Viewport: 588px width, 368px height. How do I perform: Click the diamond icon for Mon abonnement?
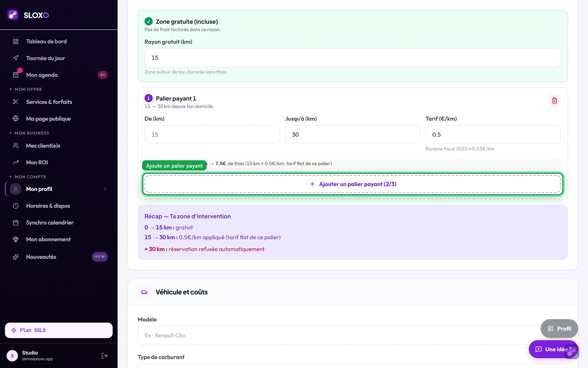click(16, 239)
